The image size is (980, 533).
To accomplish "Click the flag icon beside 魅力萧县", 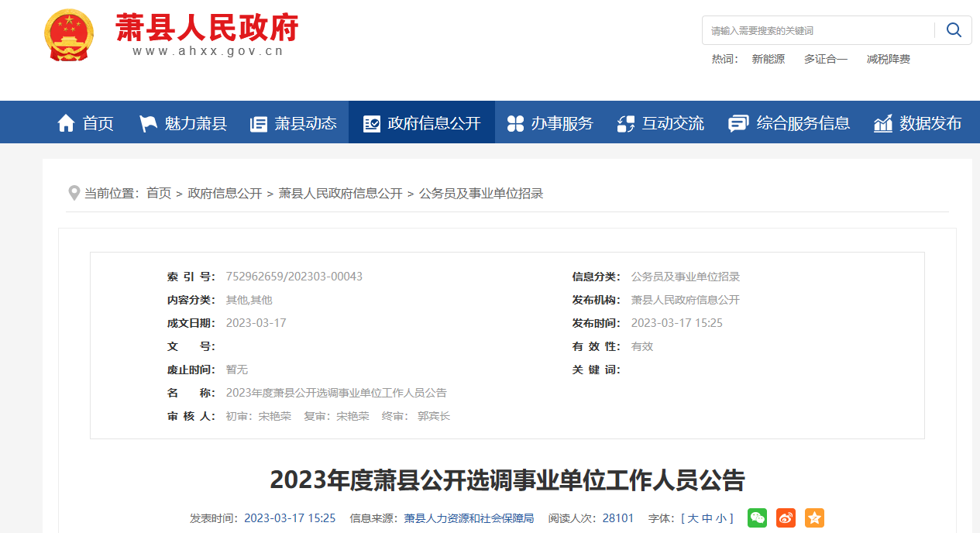I will coord(148,123).
